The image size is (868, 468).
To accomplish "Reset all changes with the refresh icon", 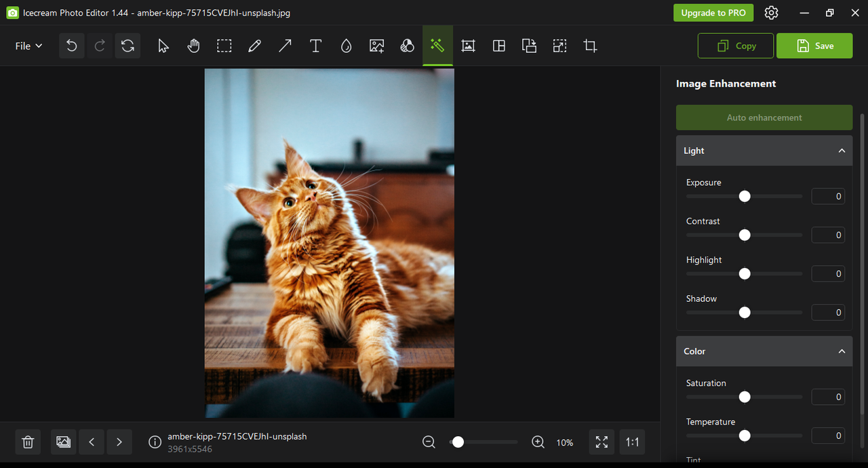I will tap(127, 45).
